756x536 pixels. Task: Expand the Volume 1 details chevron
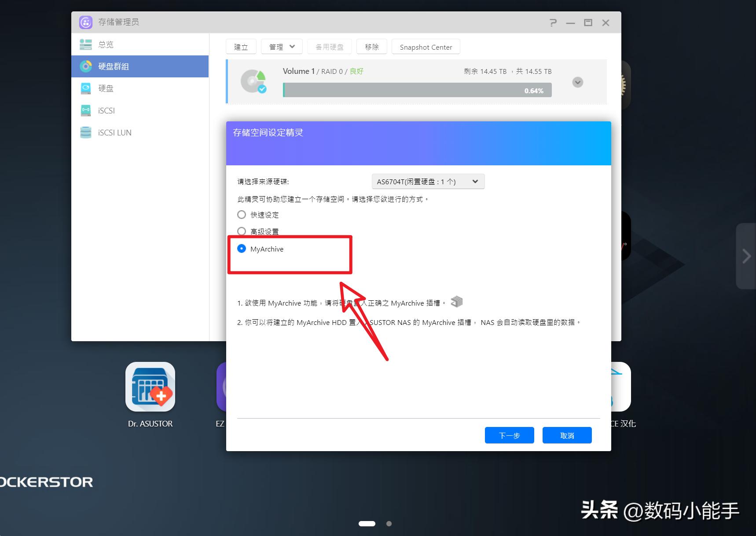tap(577, 82)
